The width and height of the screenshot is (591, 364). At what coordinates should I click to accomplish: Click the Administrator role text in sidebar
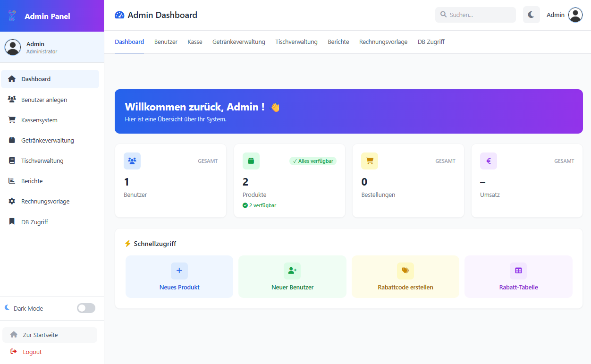coord(42,51)
